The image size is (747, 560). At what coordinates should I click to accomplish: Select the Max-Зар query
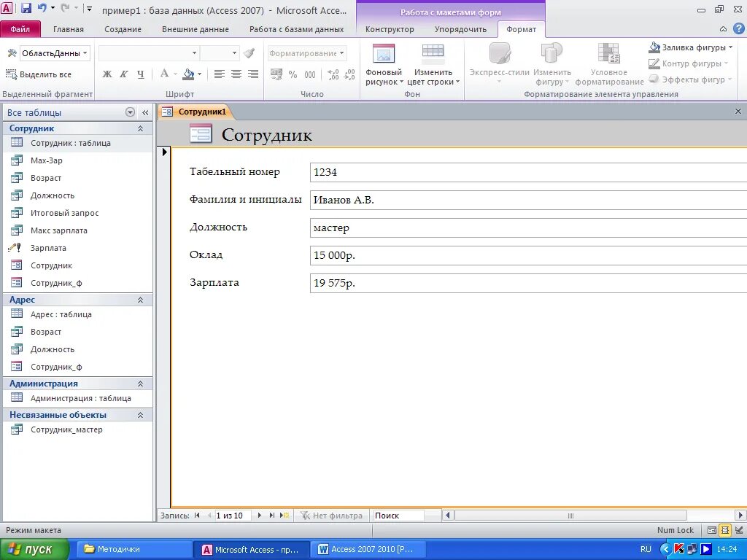(x=77, y=160)
